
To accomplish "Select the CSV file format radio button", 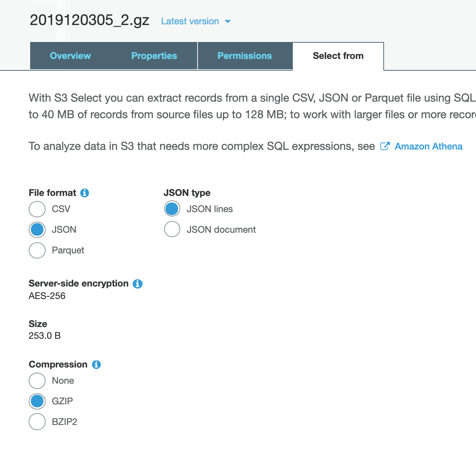I will (x=37, y=209).
